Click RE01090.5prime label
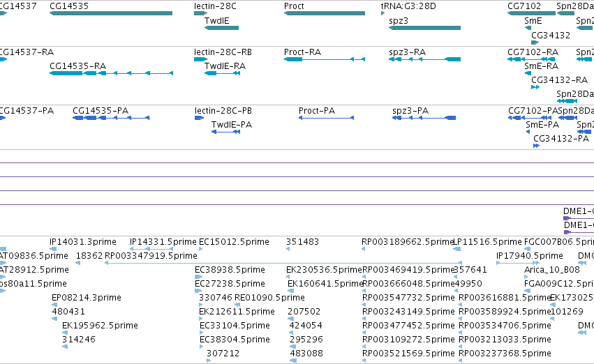 coord(269,298)
